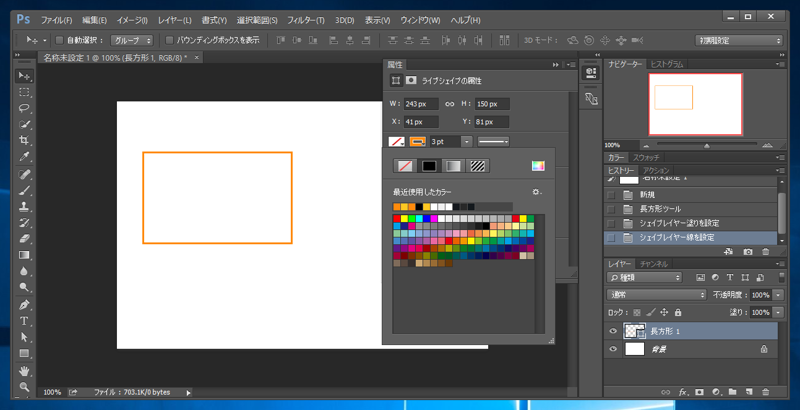
Task: Select the gradient stroke button
Action: tap(453, 166)
